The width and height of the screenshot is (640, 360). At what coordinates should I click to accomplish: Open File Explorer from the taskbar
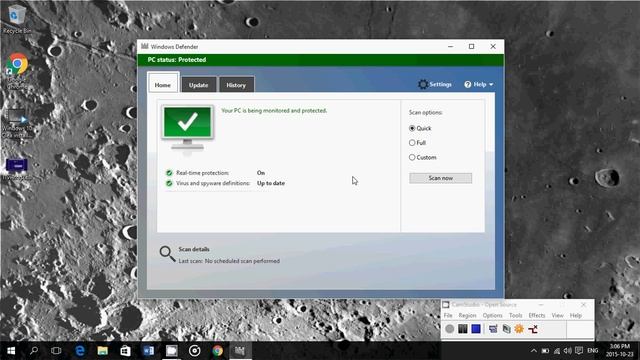(x=102, y=351)
